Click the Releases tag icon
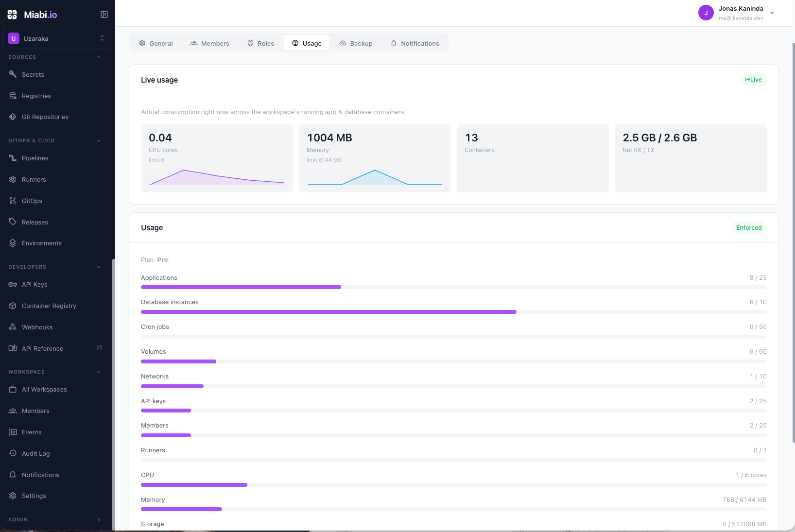 13,222
